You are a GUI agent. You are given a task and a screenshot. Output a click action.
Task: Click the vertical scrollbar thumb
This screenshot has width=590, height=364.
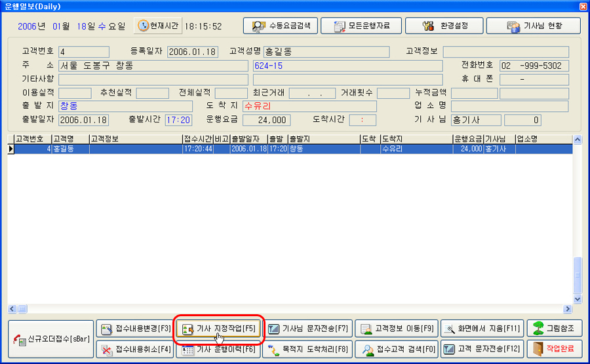[x=578, y=275]
